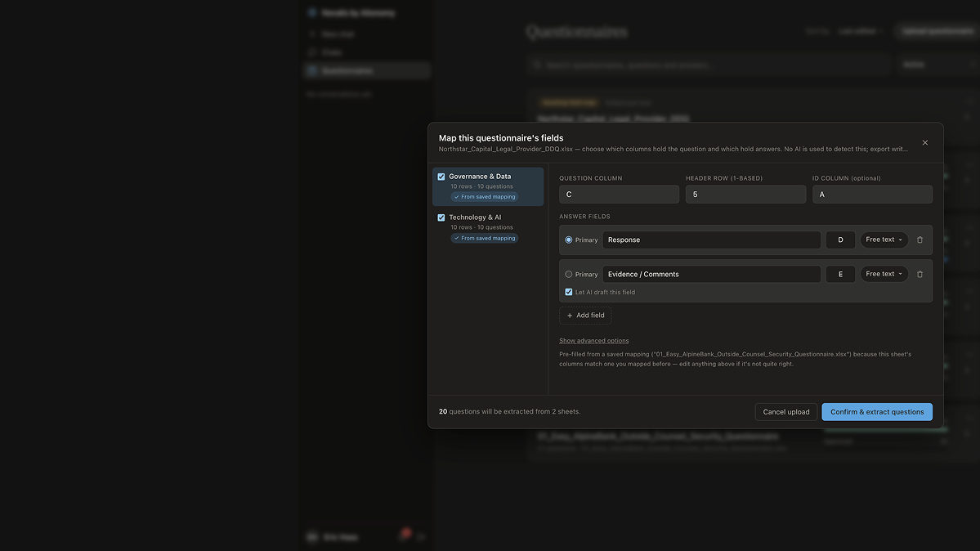This screenshot has height=551, width=980.
Task: Edit the ID Column field
Action: [x=872, y=194]
